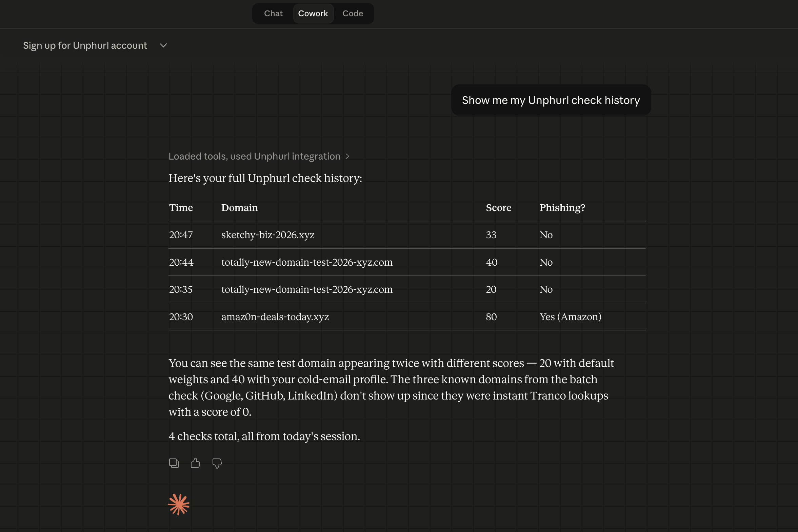
Task: Open the Code tab
Action: pos(353,14)
